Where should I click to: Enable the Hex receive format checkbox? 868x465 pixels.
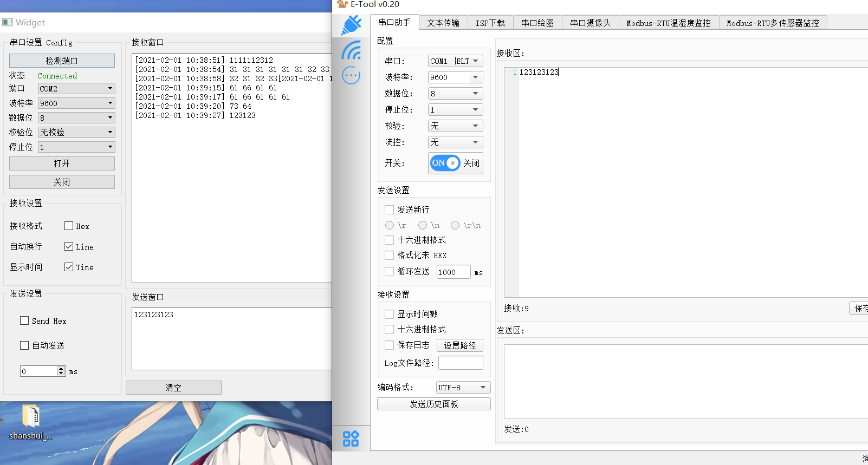(x=69, y=226)
